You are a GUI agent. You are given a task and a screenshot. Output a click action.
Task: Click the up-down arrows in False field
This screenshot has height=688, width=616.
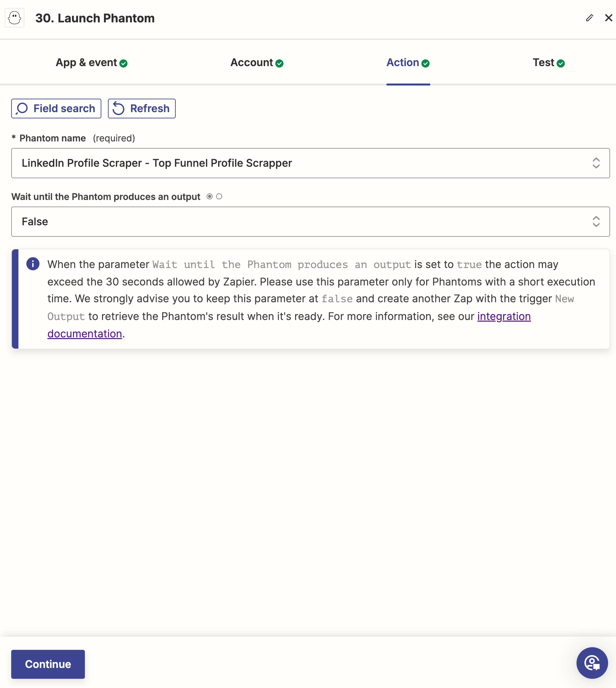tap(596, 222)
